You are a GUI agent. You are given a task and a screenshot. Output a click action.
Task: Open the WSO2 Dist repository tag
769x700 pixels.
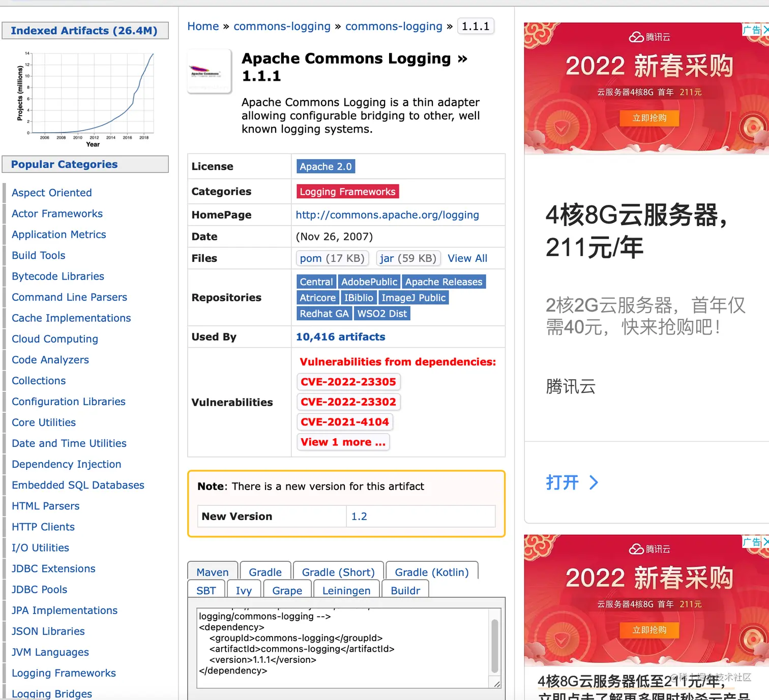click(x=382, y=313)
